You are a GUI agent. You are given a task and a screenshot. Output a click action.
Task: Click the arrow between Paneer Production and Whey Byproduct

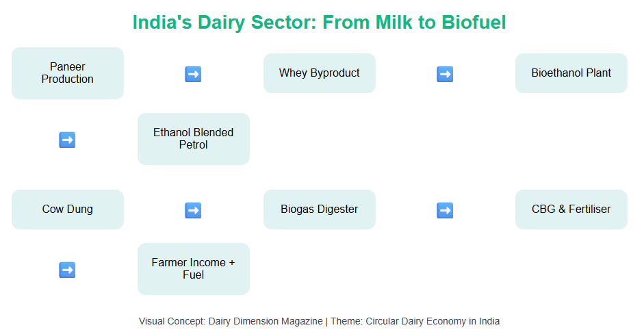click(x=193, y=74)
